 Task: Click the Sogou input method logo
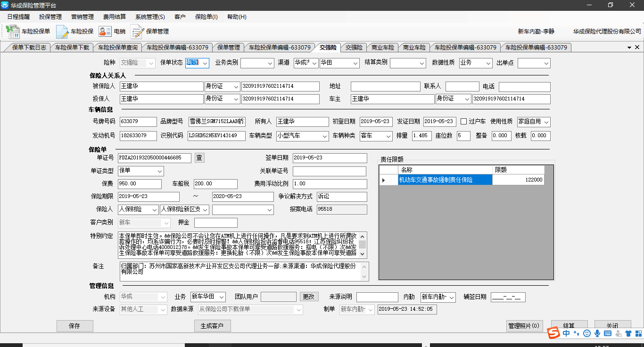[x=553, y=333]
